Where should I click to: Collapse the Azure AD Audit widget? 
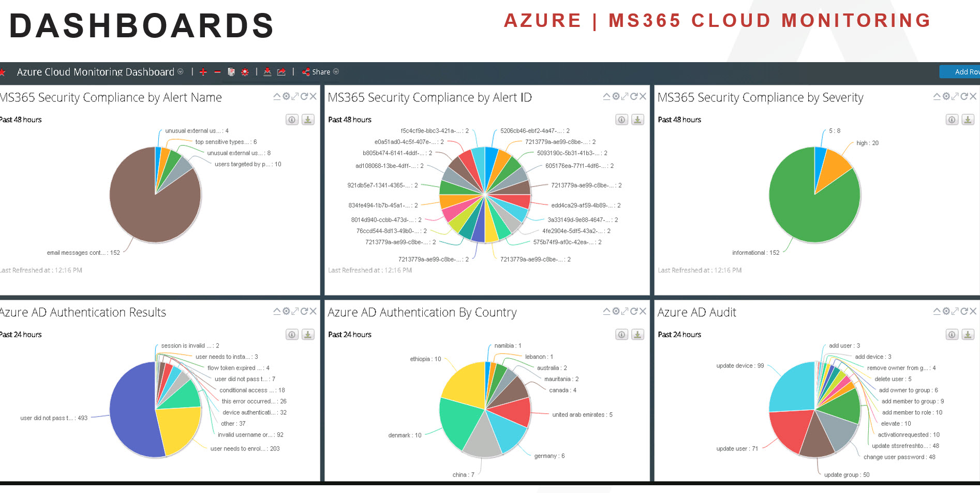(935, 311)
